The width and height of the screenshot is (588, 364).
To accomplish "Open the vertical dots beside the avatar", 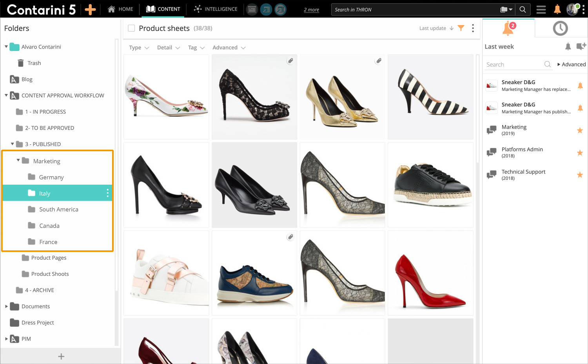I will point(583,9).
